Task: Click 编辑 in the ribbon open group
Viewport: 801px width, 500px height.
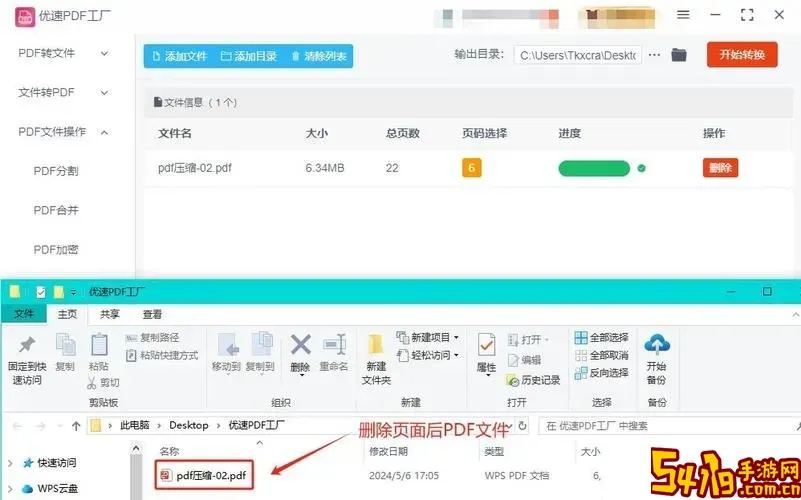Action: 525,360
